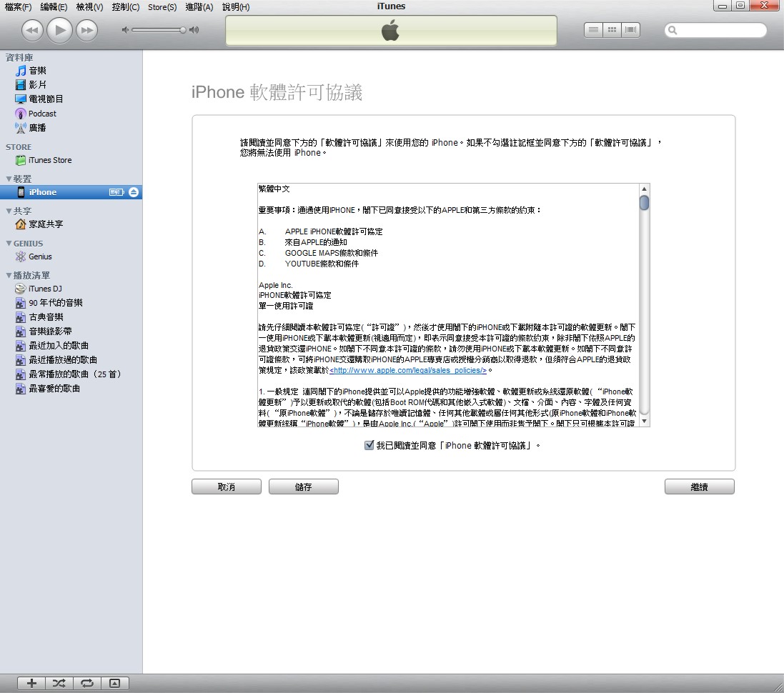The width and height of the screenshot is (784, 693).
Task: Click the license scrollbar up arrow
Action: point(645,189)
